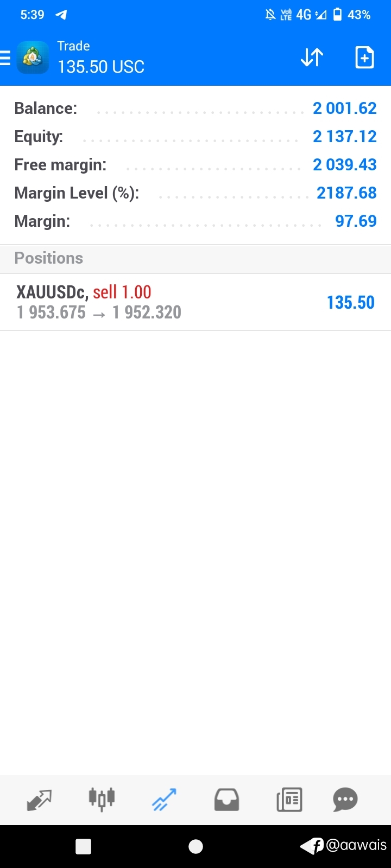391x868 pixels.
Task: Tap the 135.50 position profit value
Action: pyautogui.click(x=351, y=303)
